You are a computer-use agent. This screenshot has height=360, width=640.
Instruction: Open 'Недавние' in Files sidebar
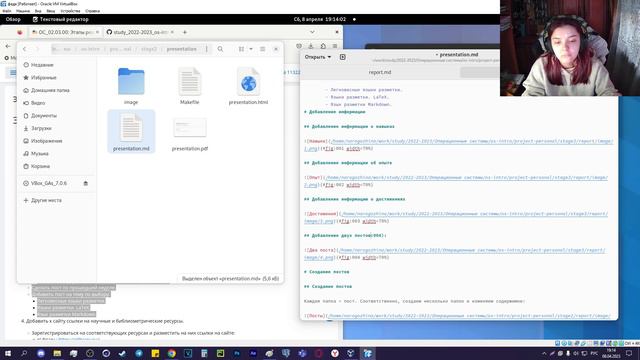42,65
